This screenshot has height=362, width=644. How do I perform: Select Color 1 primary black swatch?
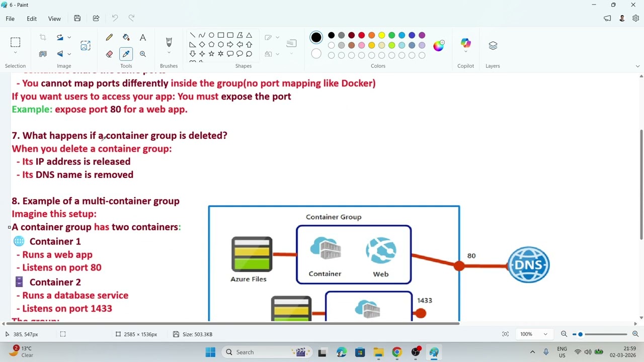click(316, 37)
